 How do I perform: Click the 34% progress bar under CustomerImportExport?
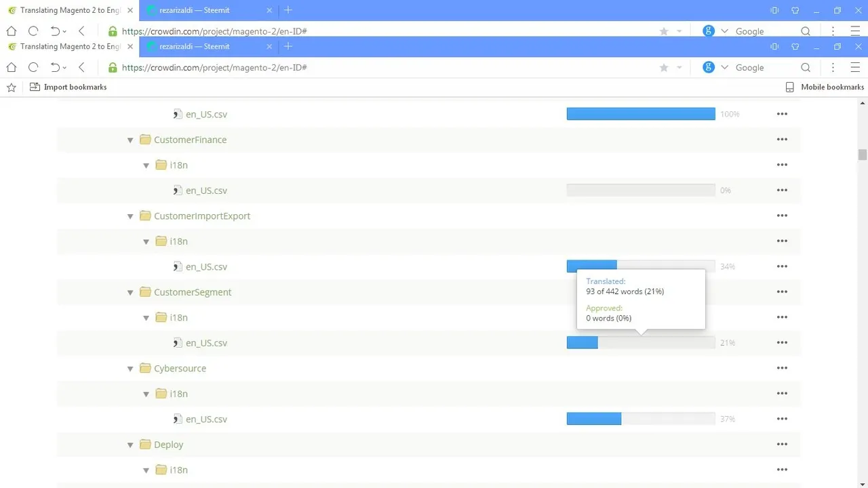coord(641,266)
